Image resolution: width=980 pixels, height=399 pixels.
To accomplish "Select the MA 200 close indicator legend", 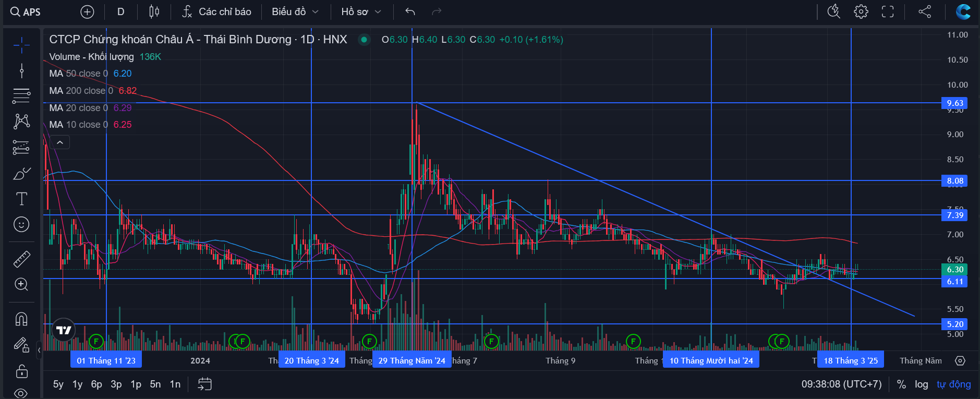I will point(93,91).
